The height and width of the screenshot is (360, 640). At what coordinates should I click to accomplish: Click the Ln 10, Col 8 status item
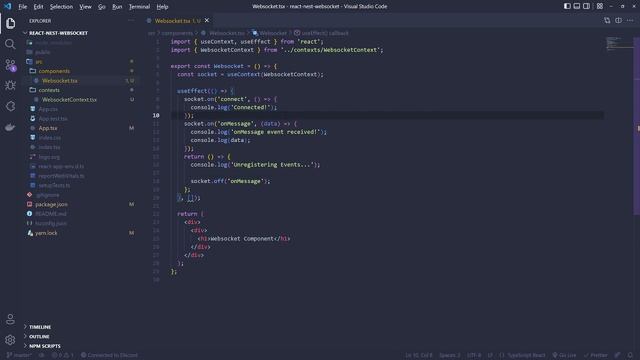[x=418, y=355]
